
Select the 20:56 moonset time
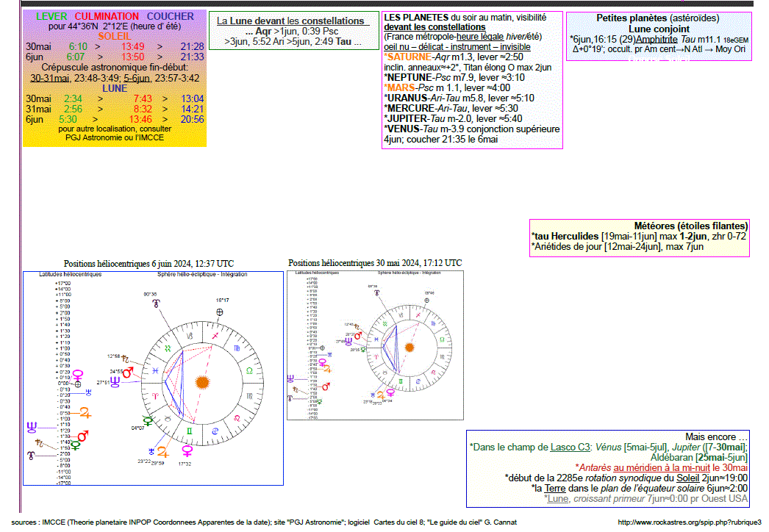[193, 119]
